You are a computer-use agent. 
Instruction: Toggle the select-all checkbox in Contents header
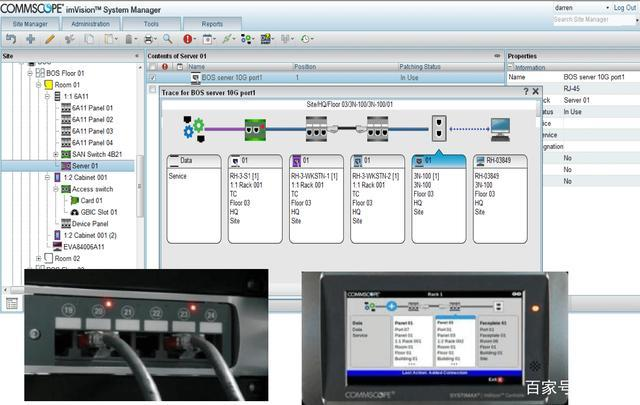[x=152, y=67]
